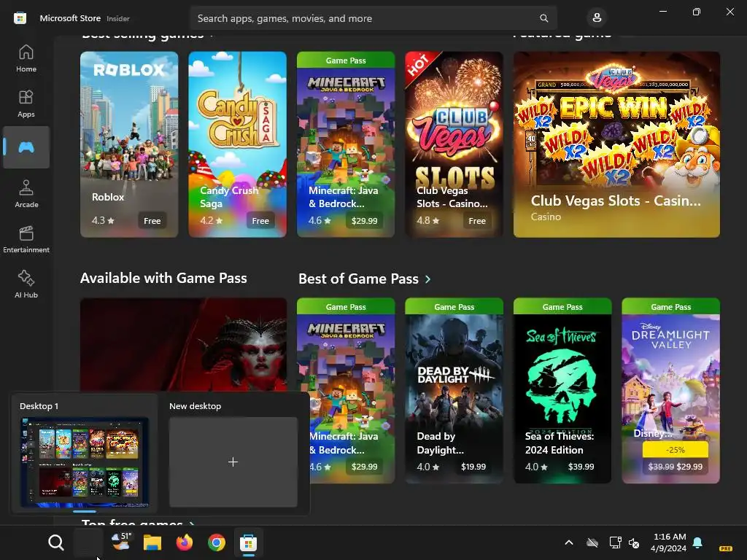747x560 pixels.
Task: Expand Best of Game Pass chevron arrow
Action: [x=427, y=279]
